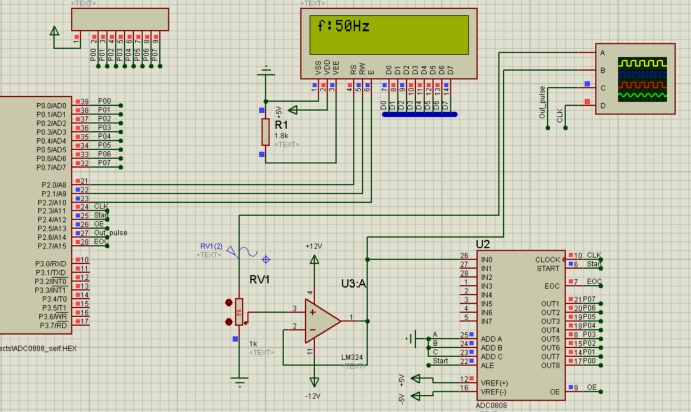Click the P2.3/A11 pin label
Image resolution: width=691 pixels, height=412 pixels.
(x=52, y=211)
